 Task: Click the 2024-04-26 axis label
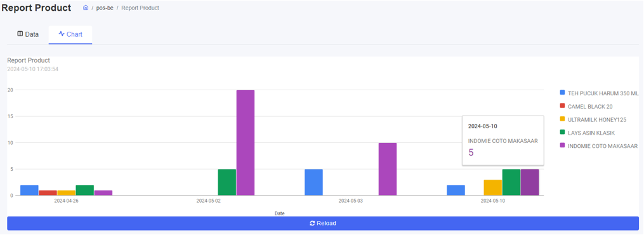(x=66, y=201)
